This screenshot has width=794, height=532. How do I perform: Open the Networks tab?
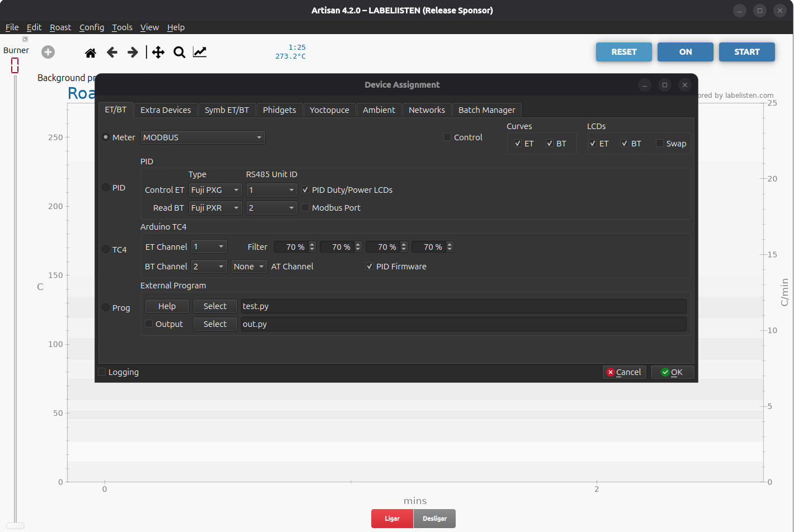(427, 110)
